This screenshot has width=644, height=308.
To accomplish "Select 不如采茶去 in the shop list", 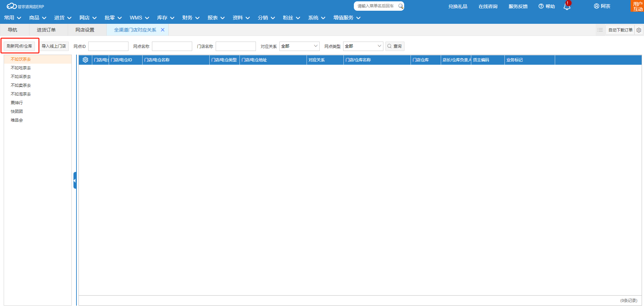I will point(38,77).
